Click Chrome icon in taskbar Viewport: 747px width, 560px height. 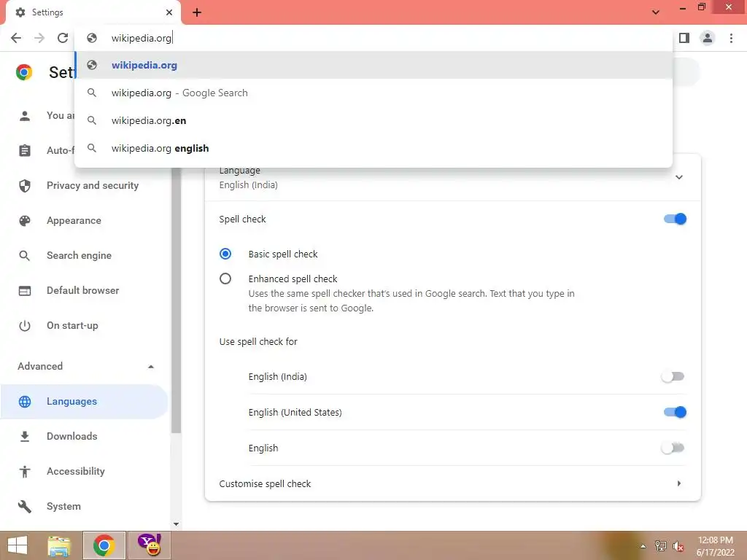tap(104, 545)
